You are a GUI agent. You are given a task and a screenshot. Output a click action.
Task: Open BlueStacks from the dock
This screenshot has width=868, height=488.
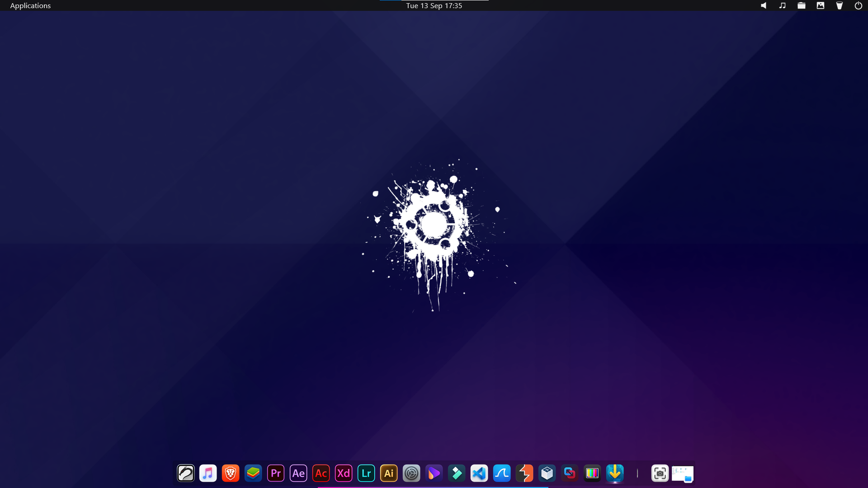(253, 473)
